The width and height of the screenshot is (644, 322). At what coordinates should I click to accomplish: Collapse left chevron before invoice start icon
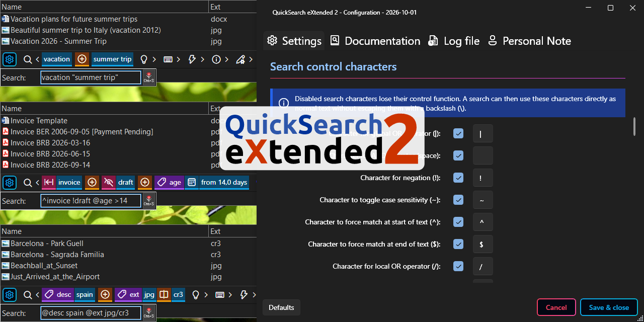pyautogui.click(x=37, y=183)
